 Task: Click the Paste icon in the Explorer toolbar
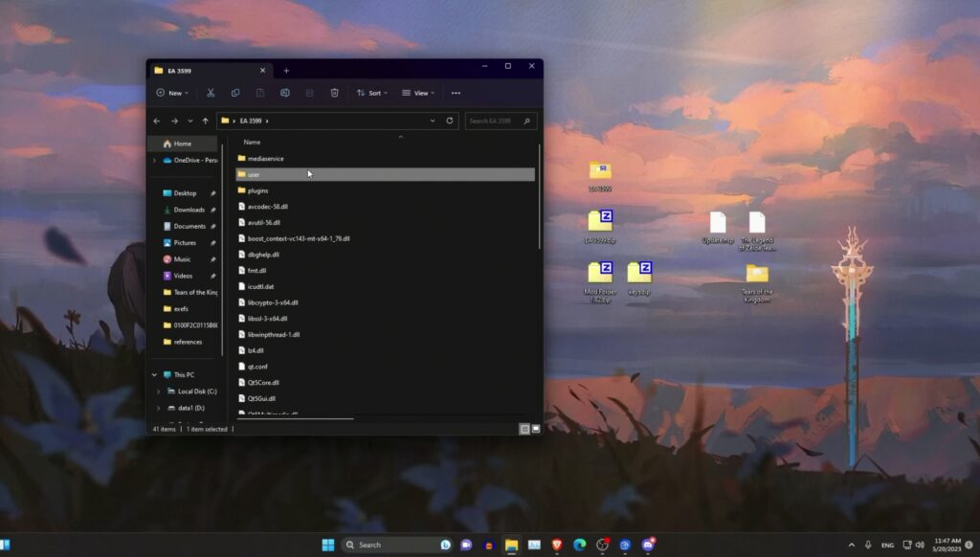coord(260,93)
